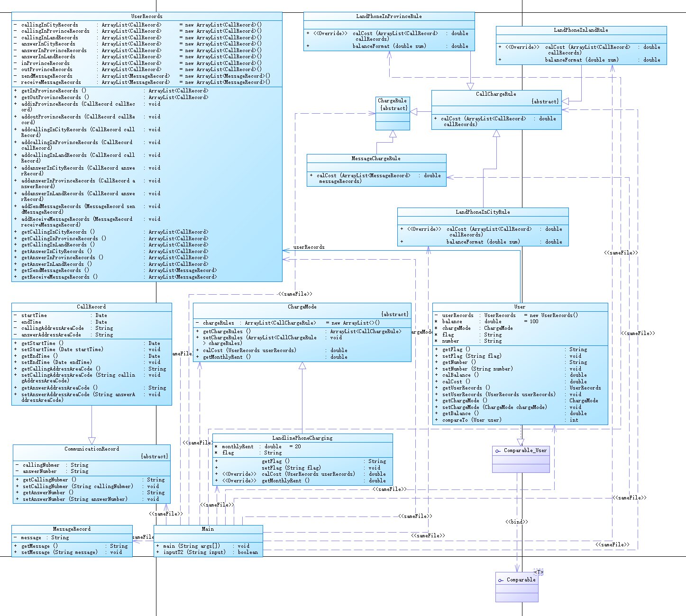Click the <<bind>> dependency label
This screenshot has height=616, width=686.
(x=517, y=522)
